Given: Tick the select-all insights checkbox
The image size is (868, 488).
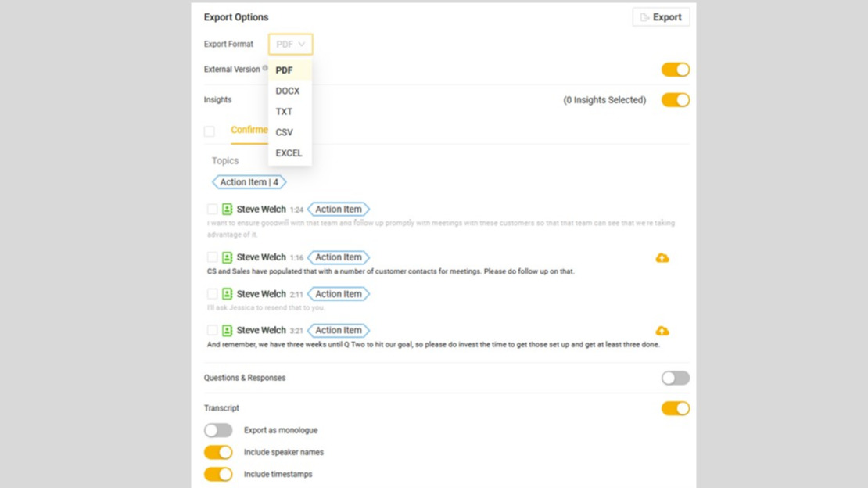Looking at the screenshot, I should (x=210, y=131).
